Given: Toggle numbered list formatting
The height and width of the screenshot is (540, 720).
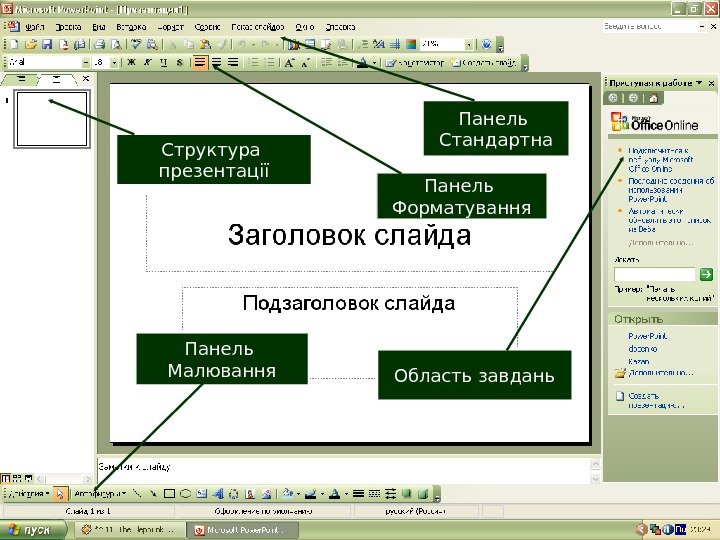Looking at the screenshot, I should coord(253,62).
